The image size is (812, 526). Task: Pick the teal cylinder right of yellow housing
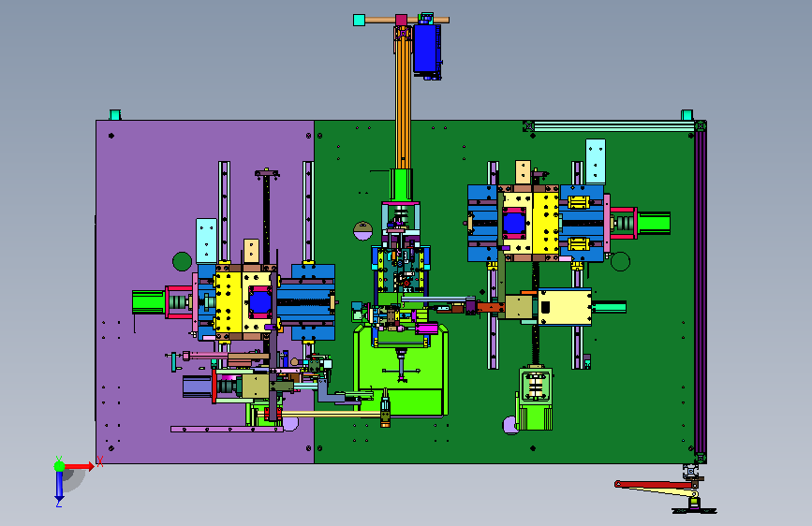coord(609,308)
